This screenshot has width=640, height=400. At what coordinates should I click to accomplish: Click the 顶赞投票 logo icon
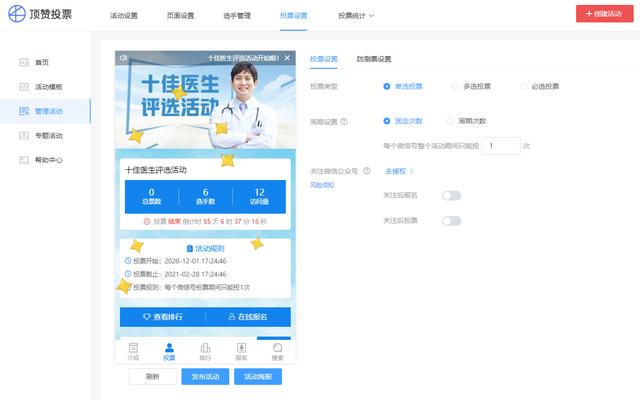(x=17, y=14)
